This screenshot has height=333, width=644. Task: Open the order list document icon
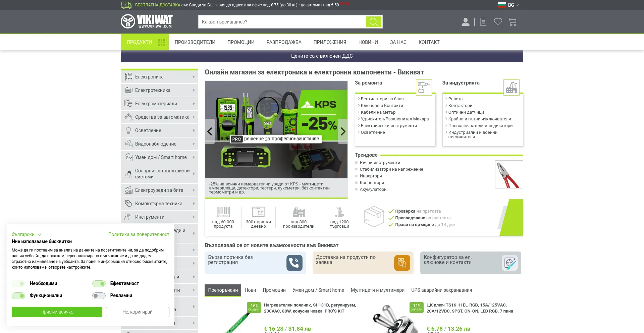[x=483, y=22]
